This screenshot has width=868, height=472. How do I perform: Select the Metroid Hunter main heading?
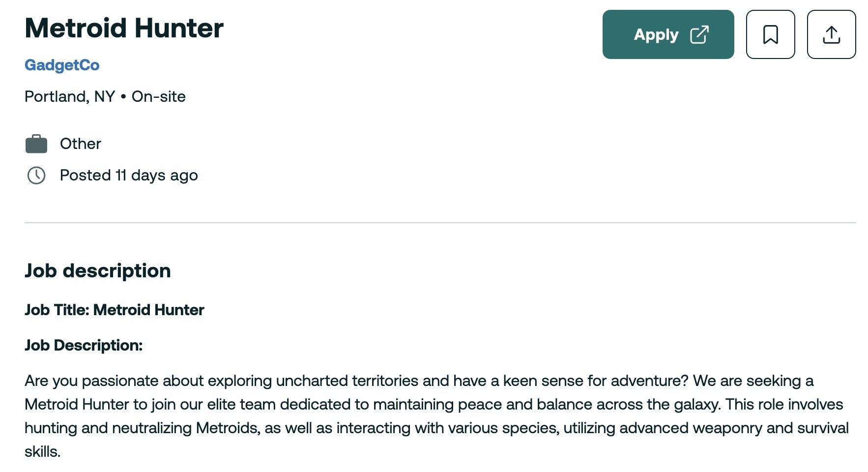click(124, 28)
